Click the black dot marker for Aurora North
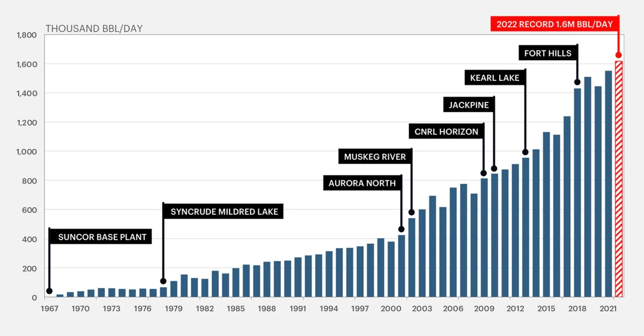 [401, 229]
